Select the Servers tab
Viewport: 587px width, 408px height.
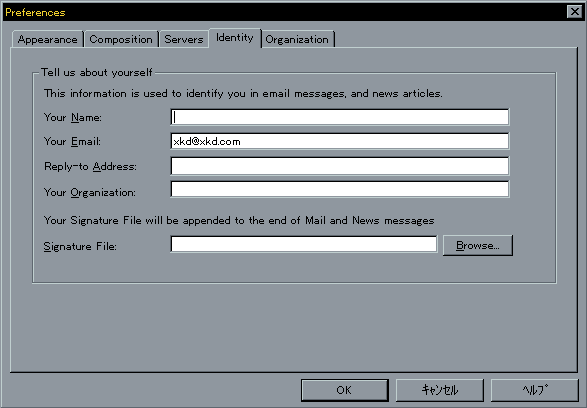point(184,39)
